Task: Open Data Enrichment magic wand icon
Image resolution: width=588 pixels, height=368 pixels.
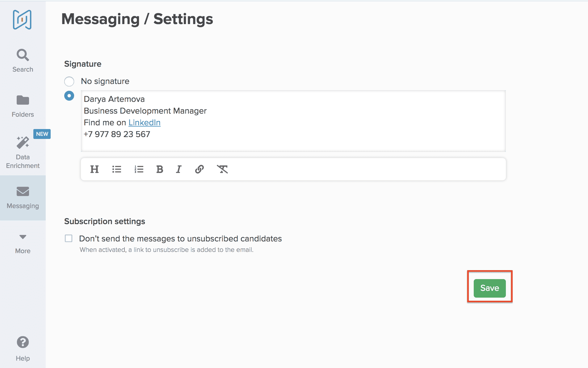Action: [23, 143]
